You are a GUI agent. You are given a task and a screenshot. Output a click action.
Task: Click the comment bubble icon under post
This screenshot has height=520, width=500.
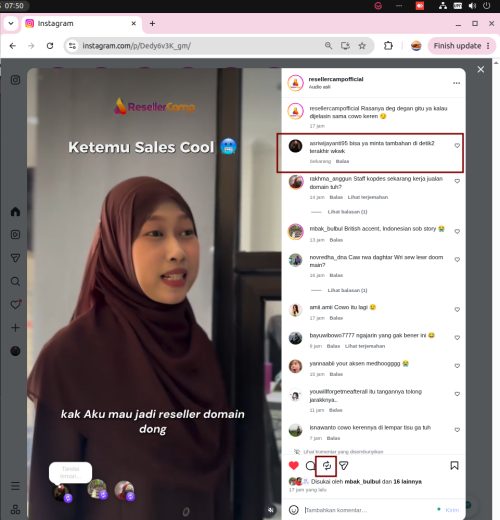310,466
